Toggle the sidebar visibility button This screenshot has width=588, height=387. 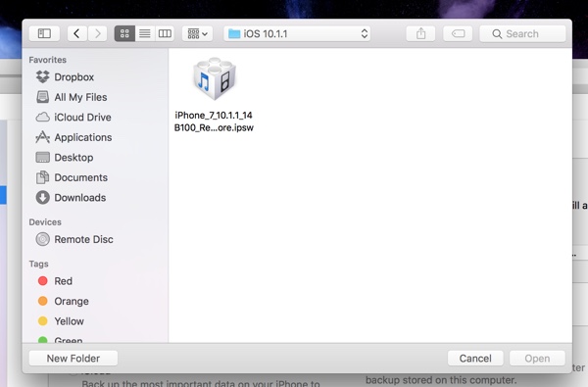coord(44,33)
